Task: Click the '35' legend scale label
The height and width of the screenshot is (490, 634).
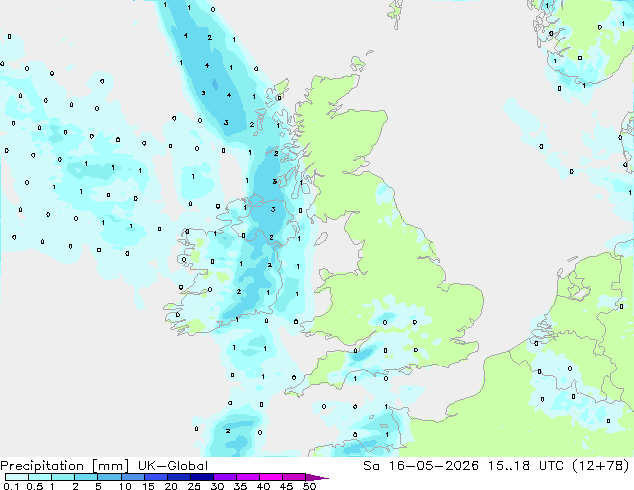Action: point(240,486)
